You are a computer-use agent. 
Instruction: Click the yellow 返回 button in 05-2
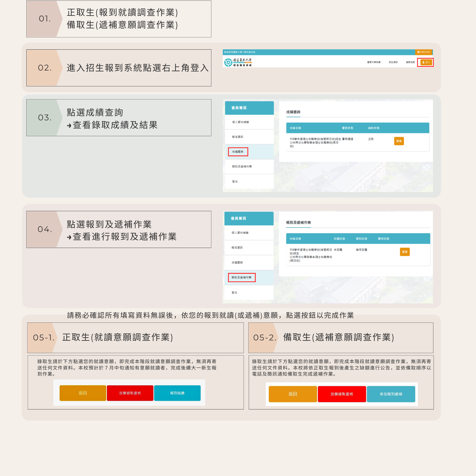pyautogui.click(x=292, y=394)
